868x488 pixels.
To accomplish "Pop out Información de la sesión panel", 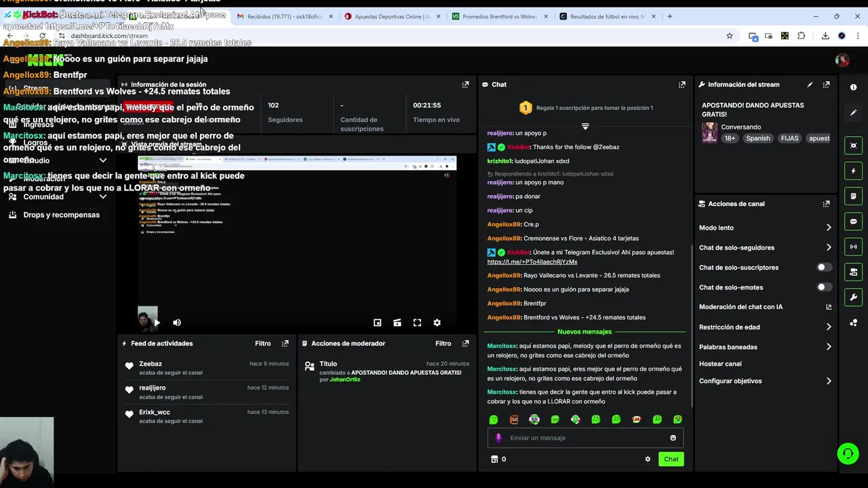I will [465, 85].
